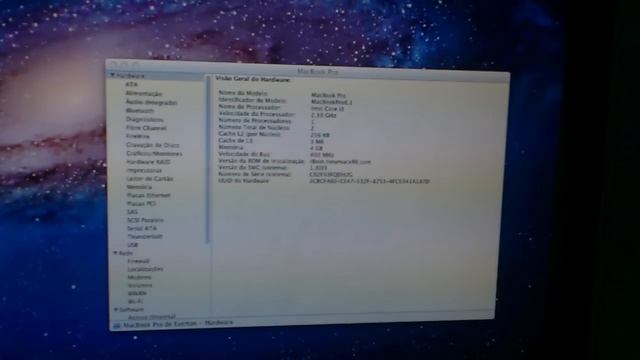Click the 'Nome do Modelo' row

click(283, 94)
